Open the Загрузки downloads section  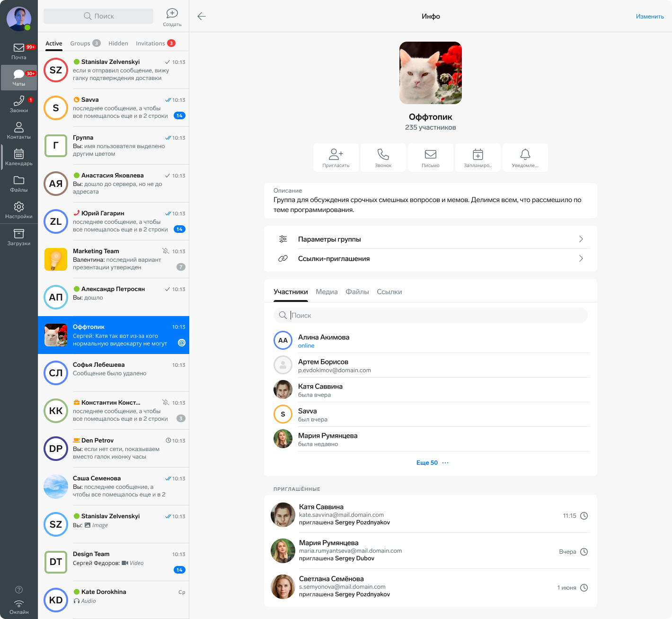click(19, 237)
